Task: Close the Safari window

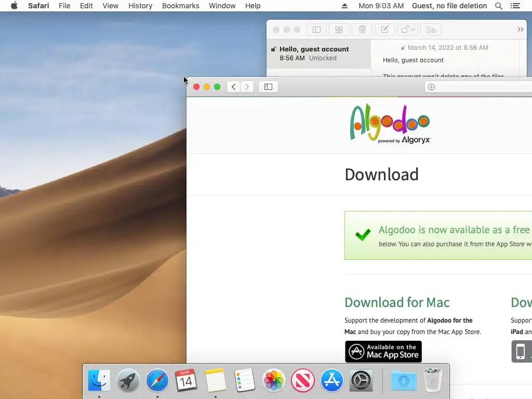Action: 196,87
